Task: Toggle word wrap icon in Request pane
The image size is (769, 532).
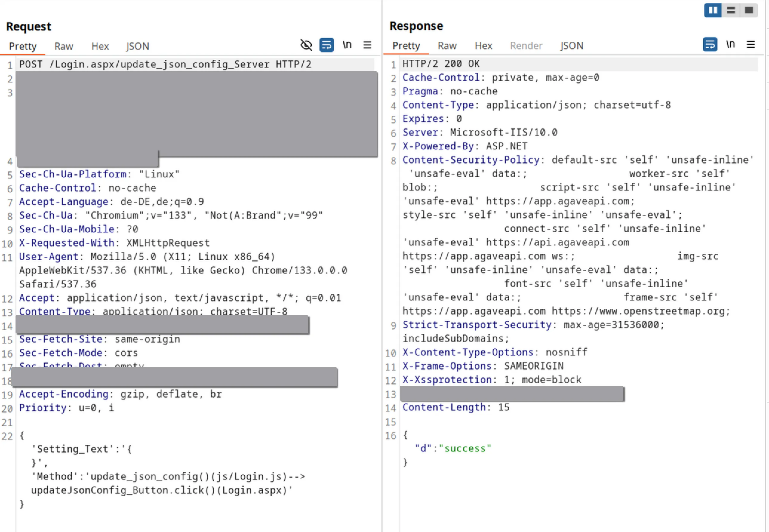Action: 326,45
